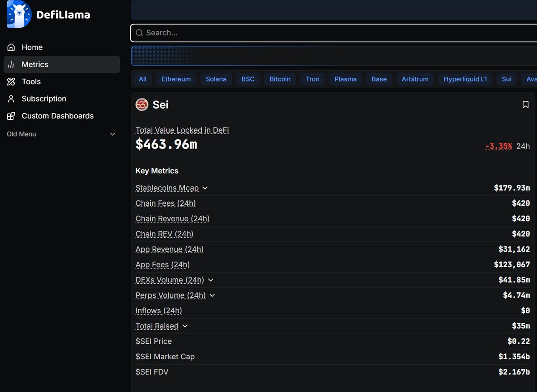537x392 pixels.
Task: Click the Total Value Locked in DeFi label
Action: 182,130
